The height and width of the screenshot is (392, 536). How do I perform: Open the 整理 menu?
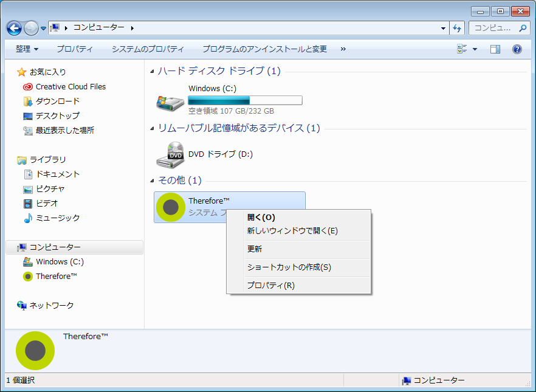[x=27, y=49]
